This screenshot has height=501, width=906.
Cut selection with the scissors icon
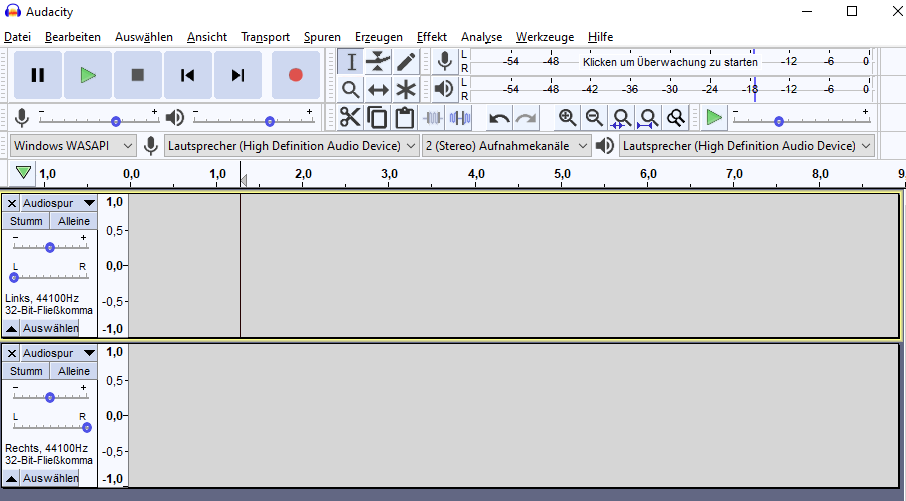(x=350, y=118)
